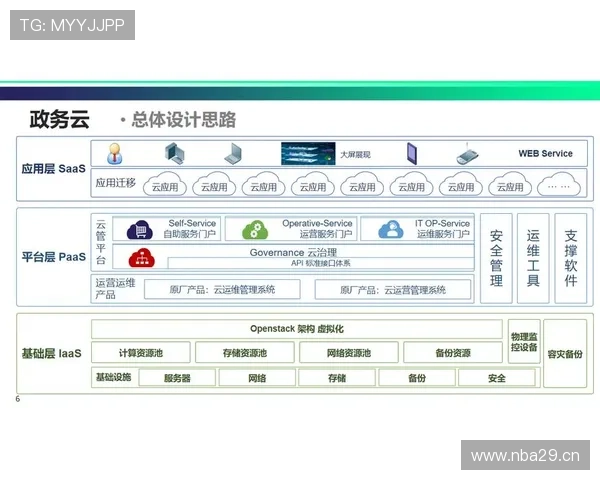Click the slide page number 6
Viewport: 600px width, 480px height.
click(18, 399)
